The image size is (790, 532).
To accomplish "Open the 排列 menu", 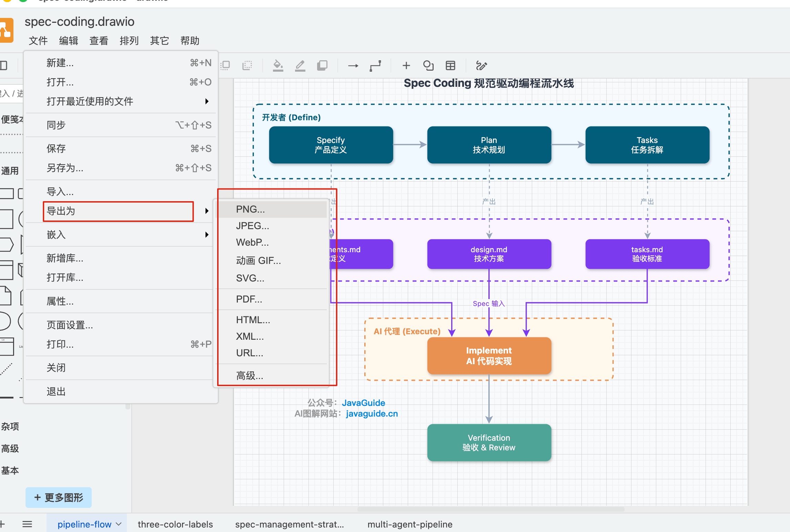I will [x=129, y=41].
